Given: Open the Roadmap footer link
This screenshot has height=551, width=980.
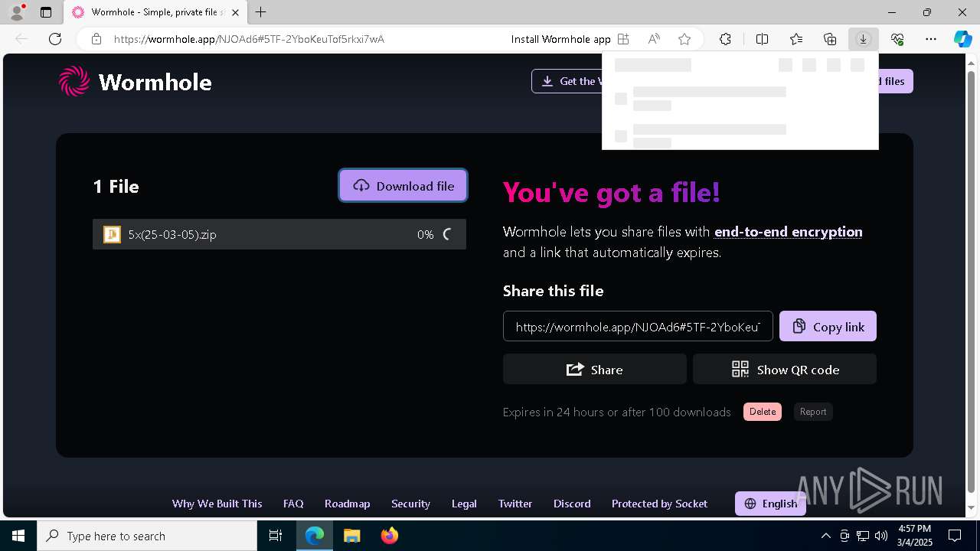Looking at the screenshot, I should [347, 504].
